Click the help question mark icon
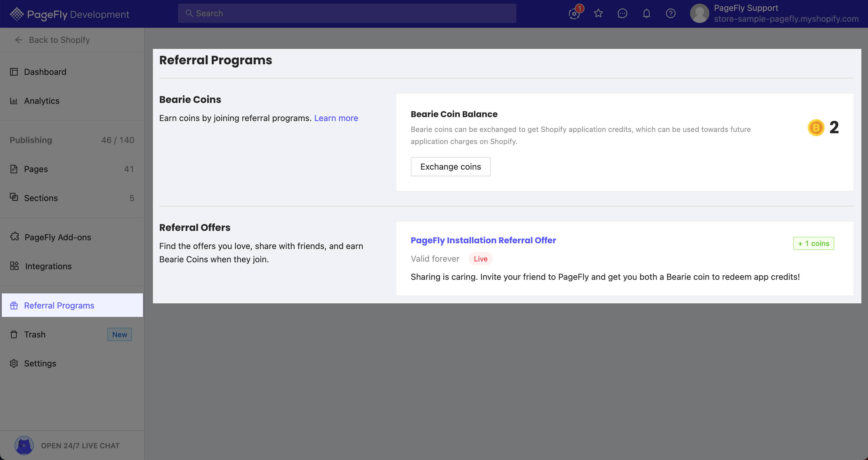The width and height of the screenshot is (868, 460). point(670,14)
